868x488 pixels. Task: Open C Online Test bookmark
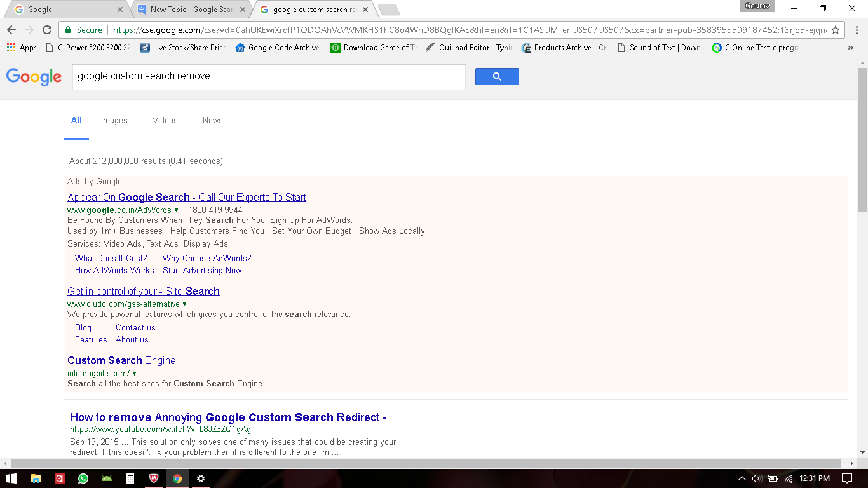point(755,48)
